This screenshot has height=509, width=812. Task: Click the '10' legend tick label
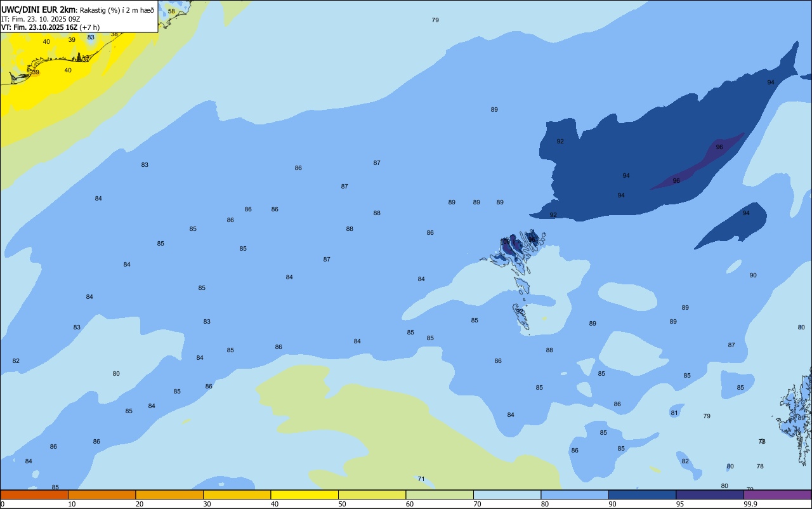72,504
